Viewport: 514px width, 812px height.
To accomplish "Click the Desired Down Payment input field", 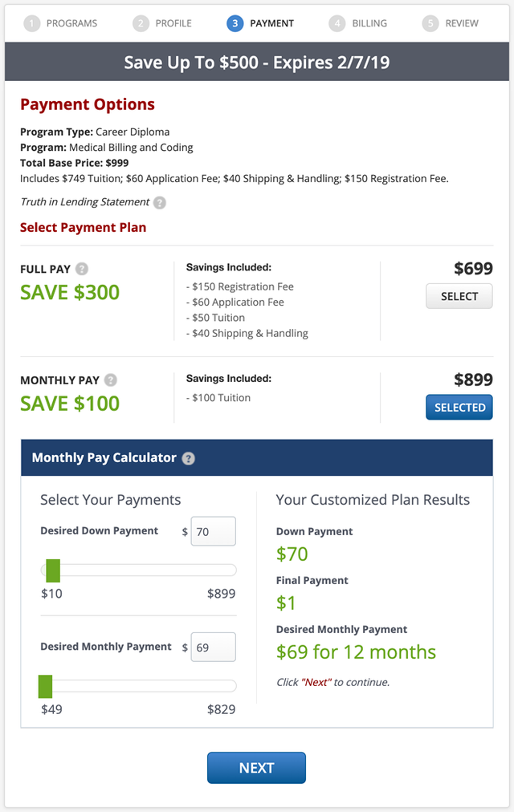I will pyautogui.click(x=213, y=531).
